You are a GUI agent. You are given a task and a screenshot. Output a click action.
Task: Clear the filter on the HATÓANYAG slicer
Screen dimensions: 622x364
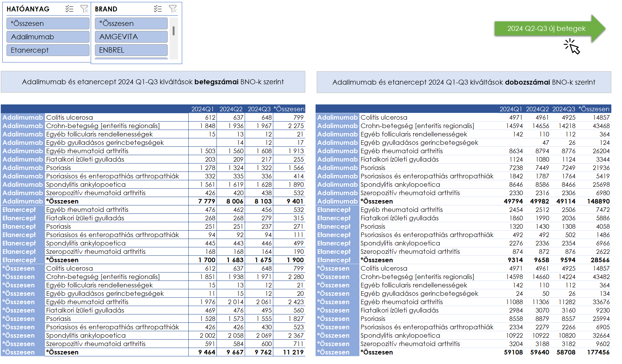84,9
